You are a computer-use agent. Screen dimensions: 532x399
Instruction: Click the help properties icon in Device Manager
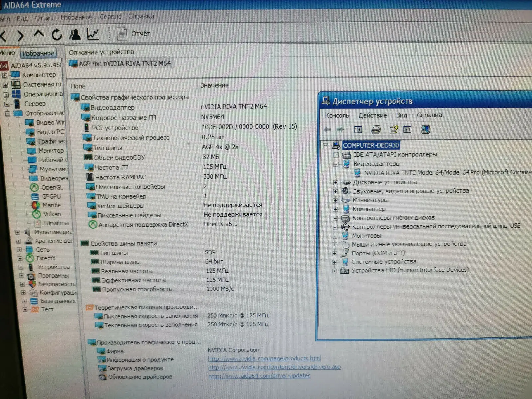pyautogui.click(x=393, y=129)
